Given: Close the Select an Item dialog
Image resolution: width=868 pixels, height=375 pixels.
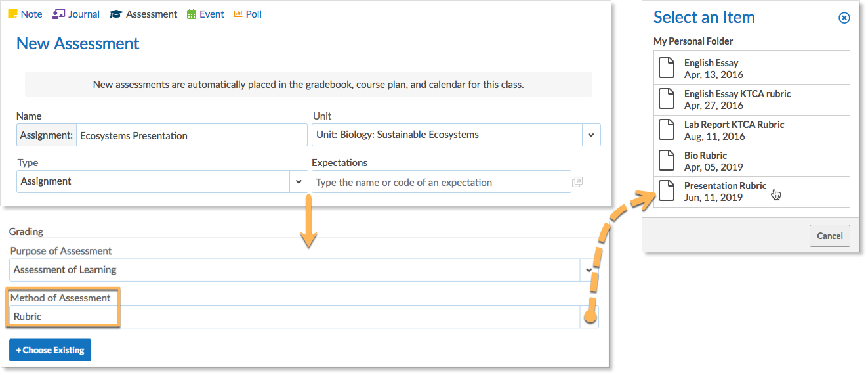Looking at the screenshot, I should coord(844,18).
